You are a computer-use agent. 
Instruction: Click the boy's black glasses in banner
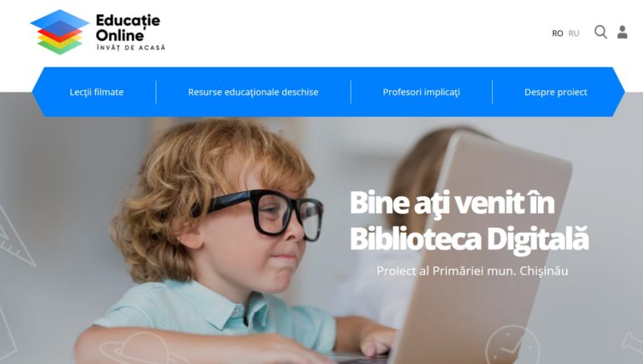coord(262,213)
